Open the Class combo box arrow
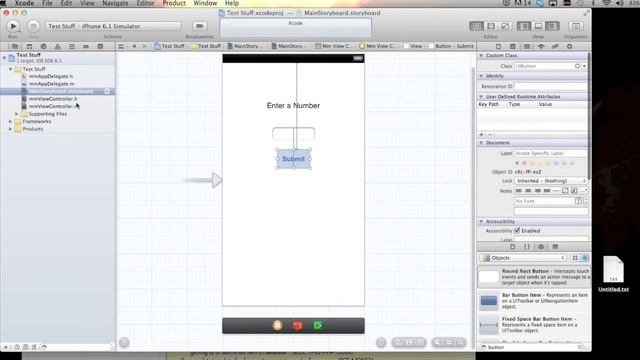This screenshot has height=360, width=640. (584, 66)
